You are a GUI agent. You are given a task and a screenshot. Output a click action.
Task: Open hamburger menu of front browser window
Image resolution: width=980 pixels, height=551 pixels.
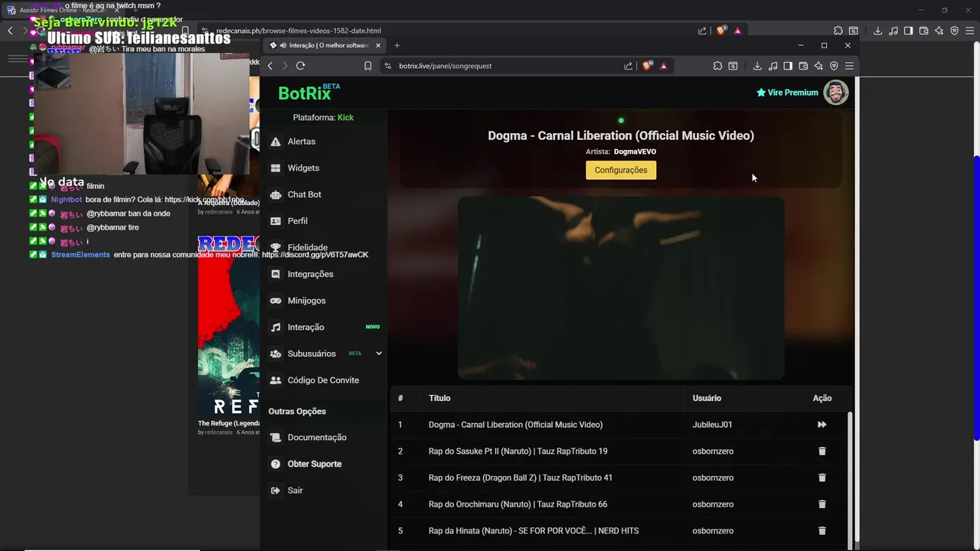click(x=849, y=66)
